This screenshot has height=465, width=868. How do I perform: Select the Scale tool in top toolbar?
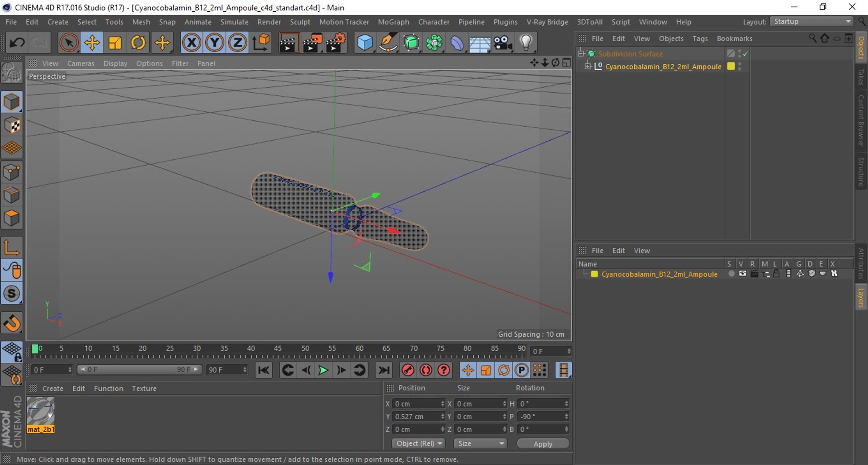tap(115, 43)
